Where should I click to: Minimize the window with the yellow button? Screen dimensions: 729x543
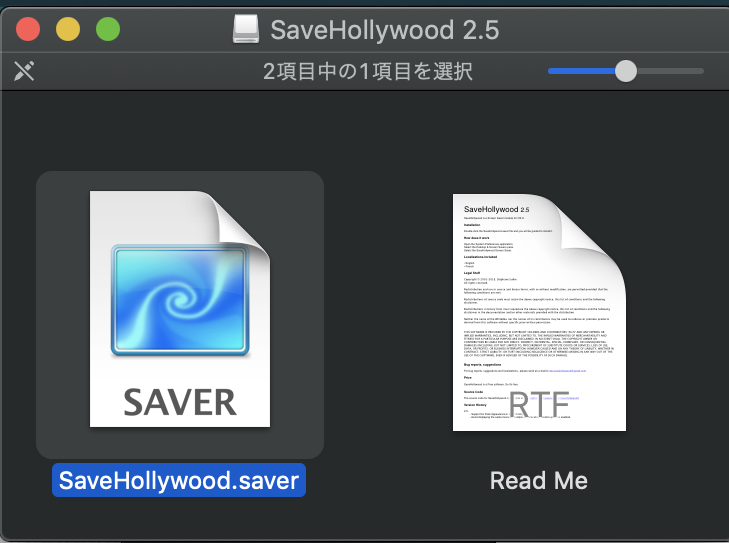point(68,29)
